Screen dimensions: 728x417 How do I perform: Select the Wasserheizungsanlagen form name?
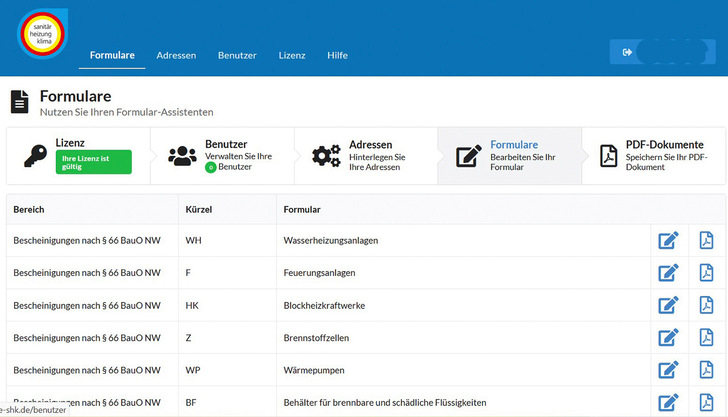[331, 241]
